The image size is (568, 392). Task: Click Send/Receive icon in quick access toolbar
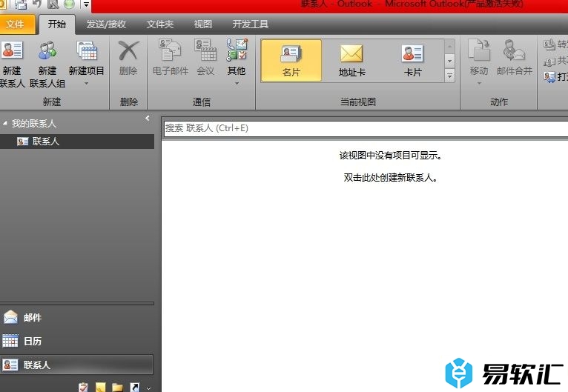tap(21, 4)
